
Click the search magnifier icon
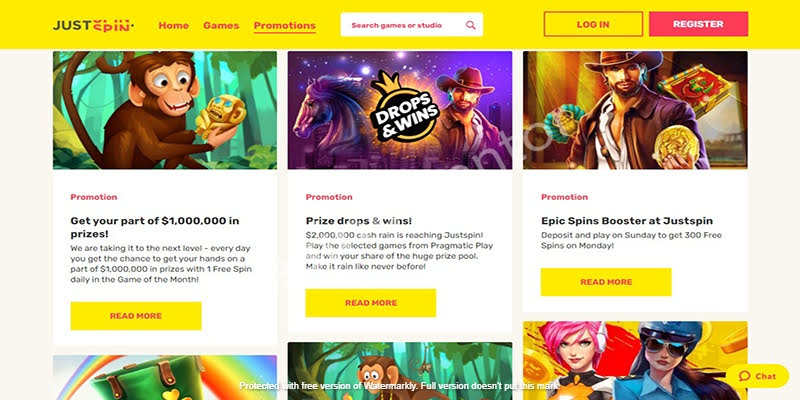(470, 25)
